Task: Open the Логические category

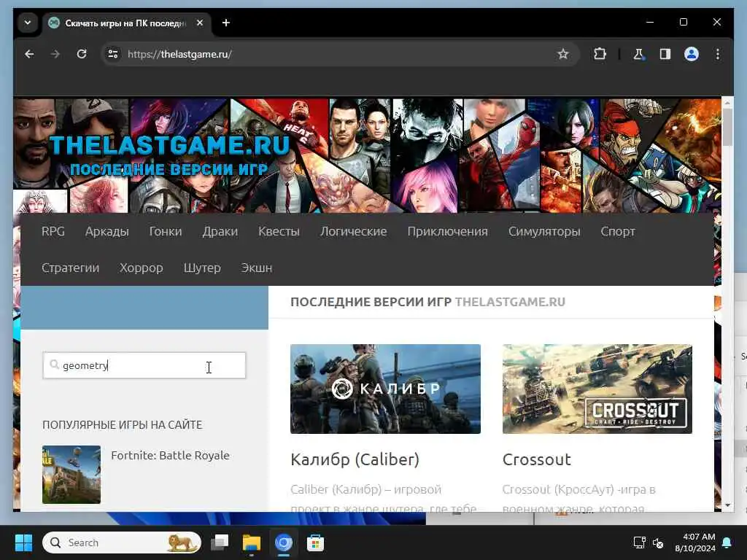Action: (x=354, y=231)
